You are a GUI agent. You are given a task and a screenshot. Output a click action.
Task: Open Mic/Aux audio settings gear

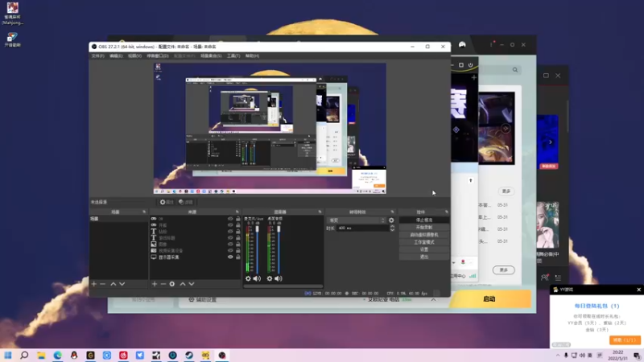pyautogui.click(x=248, y=278)
